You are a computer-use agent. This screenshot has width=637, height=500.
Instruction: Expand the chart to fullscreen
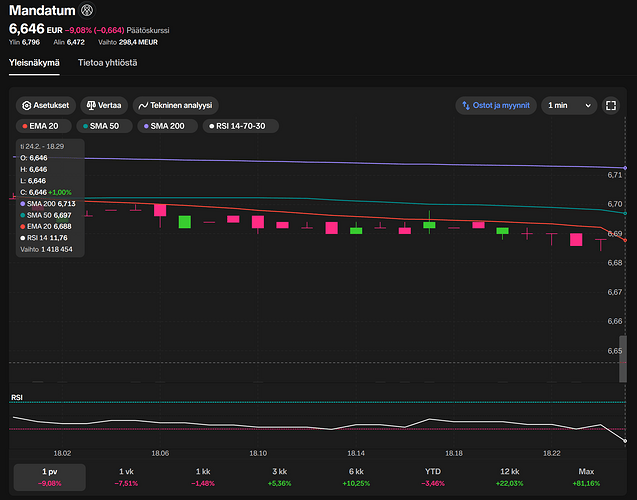pos(612,105)
